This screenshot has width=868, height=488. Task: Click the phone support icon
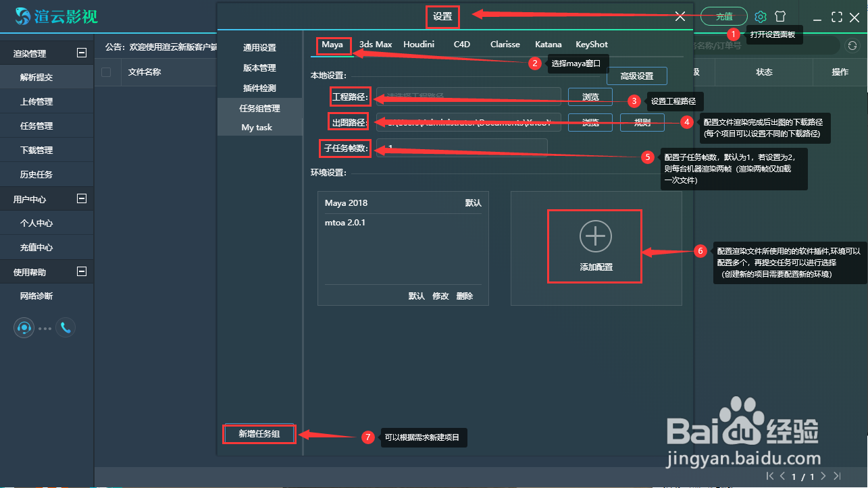66,328
